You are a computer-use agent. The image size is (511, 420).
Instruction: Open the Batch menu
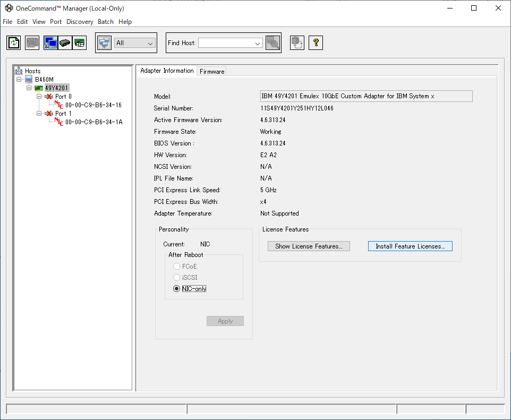click(x=106, y=22)
